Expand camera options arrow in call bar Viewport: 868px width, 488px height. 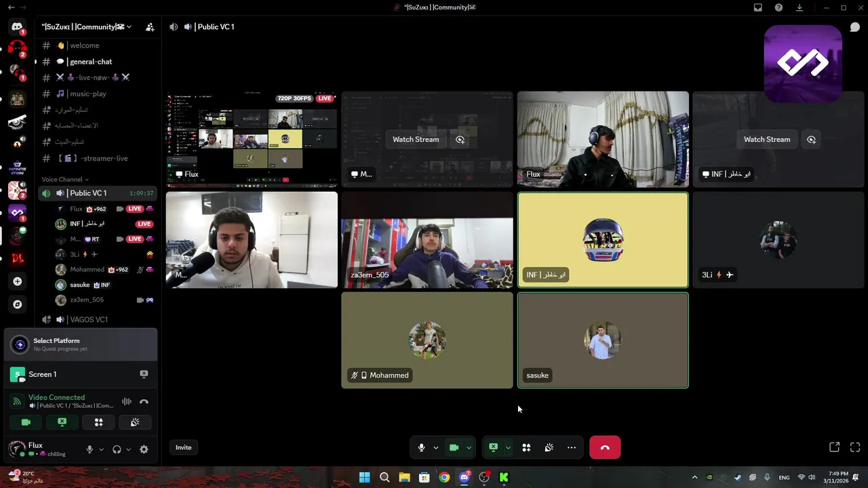pyautogui.click(x=469, y=447)
